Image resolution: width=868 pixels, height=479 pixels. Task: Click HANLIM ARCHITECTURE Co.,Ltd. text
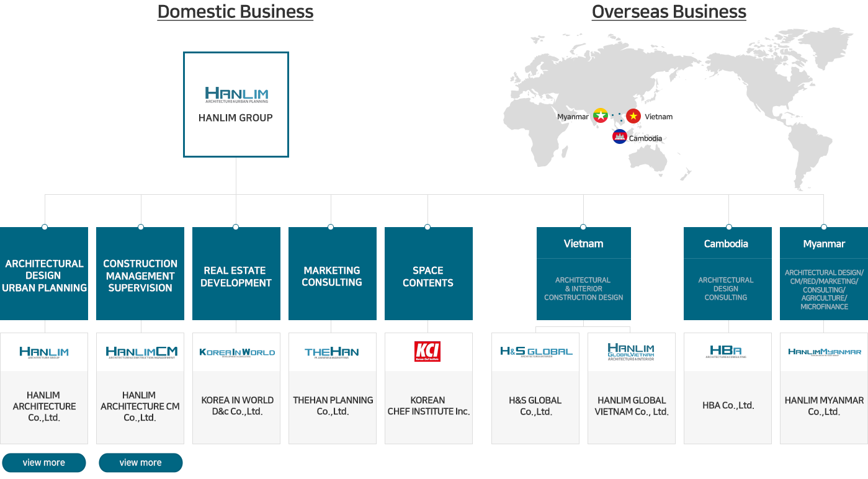(44, 406)
